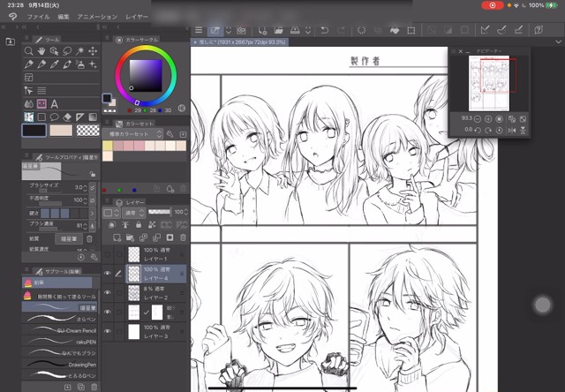
Task: Hide layer レイヤー2 with eye icon
Action: coord(108,292)
